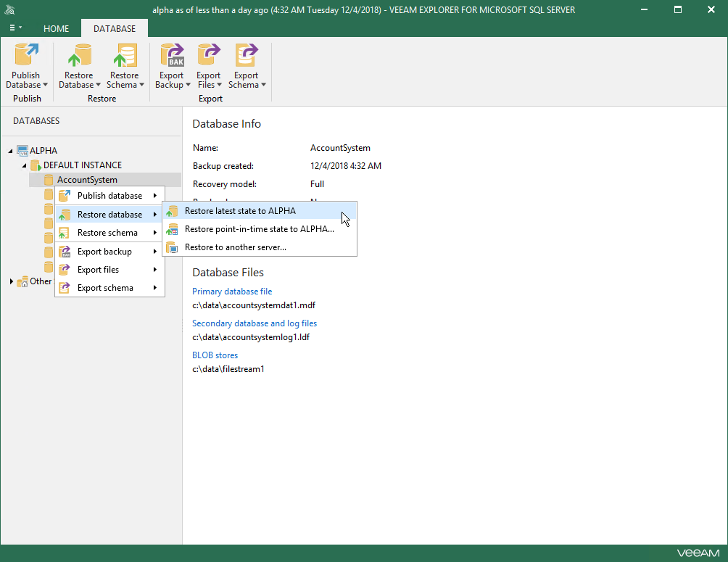Choose Export schema in context menu
This screenshot has width=728, height=562.
(x=110, y=287)
